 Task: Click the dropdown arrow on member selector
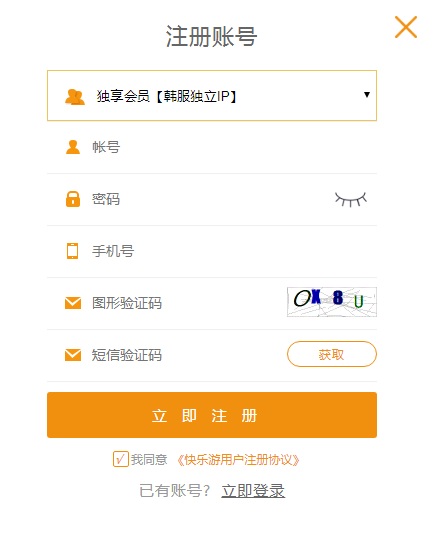point(367,95)
